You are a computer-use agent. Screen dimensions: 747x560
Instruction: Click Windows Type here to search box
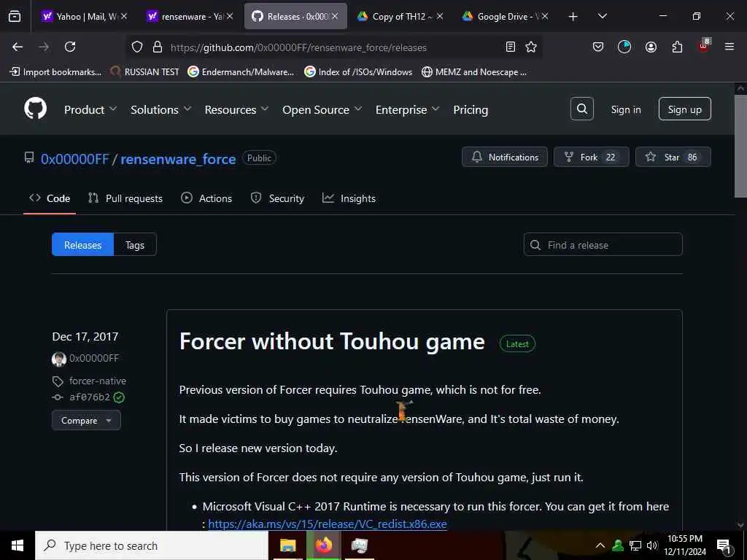click(152, 545)
